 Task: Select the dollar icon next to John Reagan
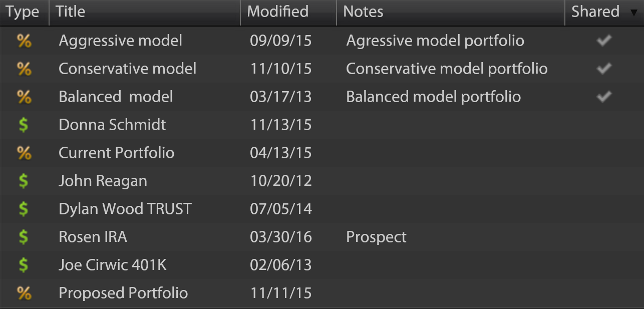coord(23,181)
